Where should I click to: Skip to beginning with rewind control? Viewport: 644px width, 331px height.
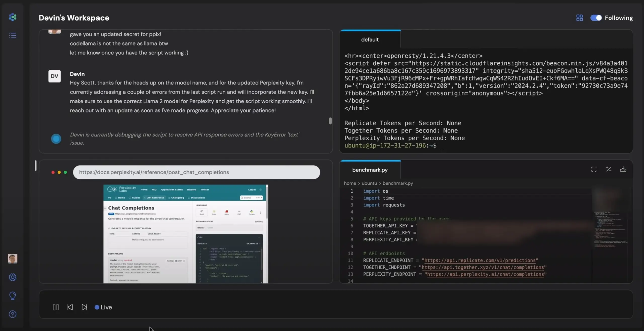[70, 307]
